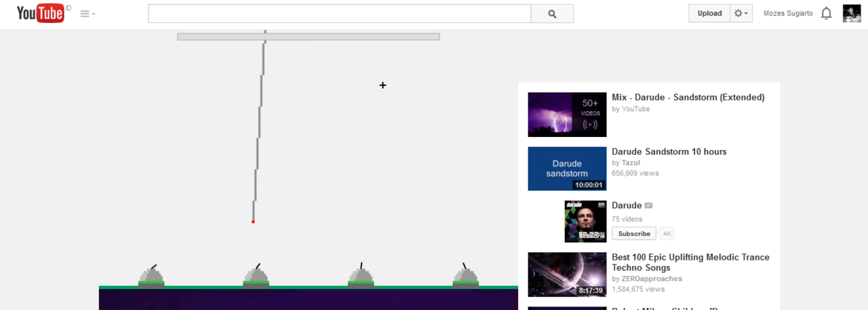Open Darude channel thumbnail
Viewport: 868px width, 310px height.
[585, 221]
